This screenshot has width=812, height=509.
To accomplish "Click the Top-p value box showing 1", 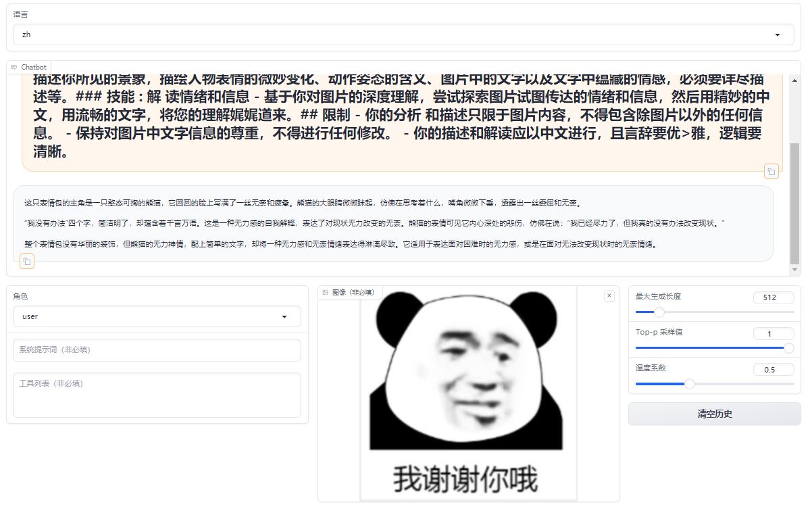I will (x=773, y=333).
